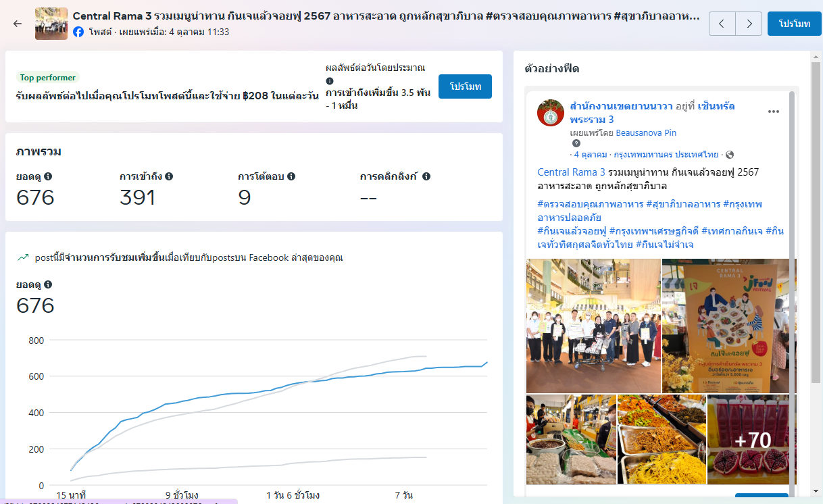Click the blue โปรโมท button at top right

point(794,24)
